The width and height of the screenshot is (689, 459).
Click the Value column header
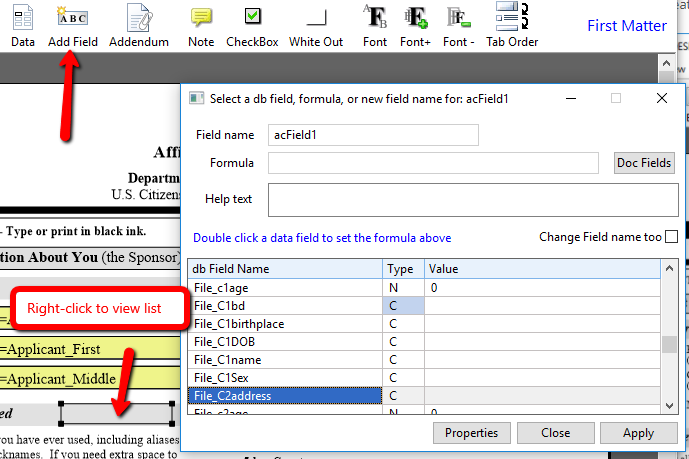(x=542, y=269)
